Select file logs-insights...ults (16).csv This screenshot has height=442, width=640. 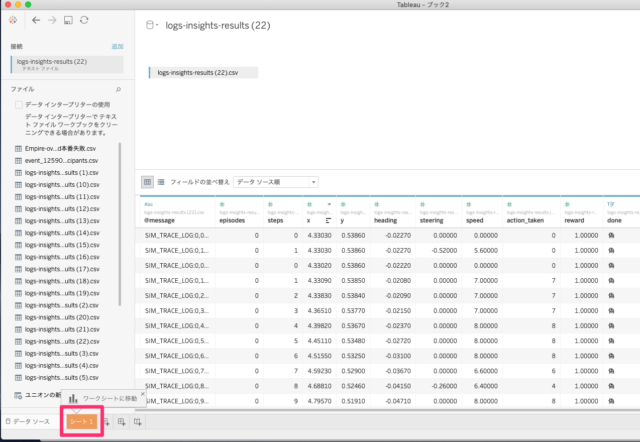62,257
